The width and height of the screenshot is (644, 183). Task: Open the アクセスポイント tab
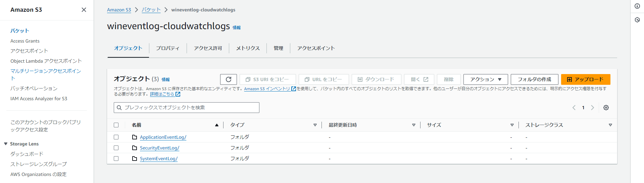(x=316, y=48)
